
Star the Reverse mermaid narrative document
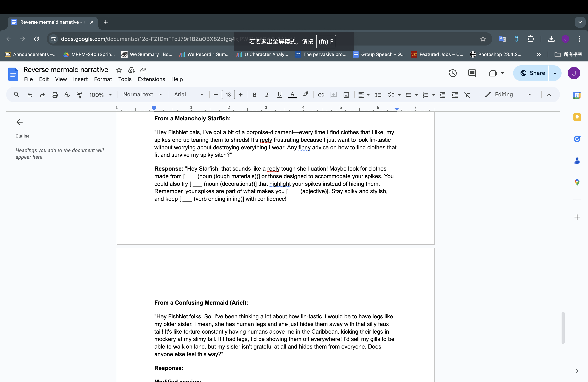coord(119,70)
